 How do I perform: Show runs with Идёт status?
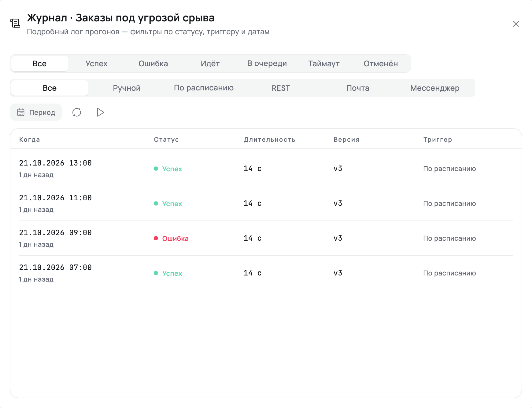[210, 64]
